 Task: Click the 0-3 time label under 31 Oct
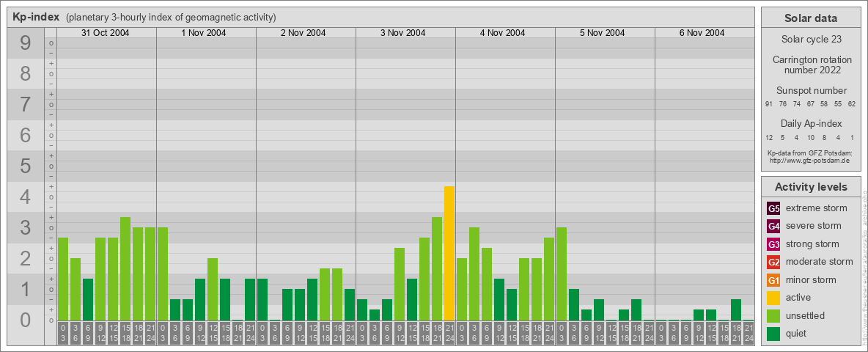pos(62,333)
